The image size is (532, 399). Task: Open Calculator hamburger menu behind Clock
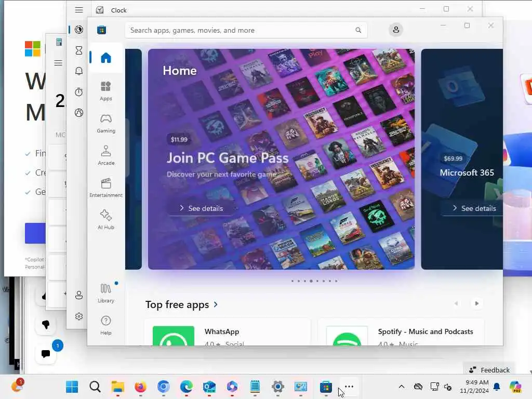pos(58,63)
